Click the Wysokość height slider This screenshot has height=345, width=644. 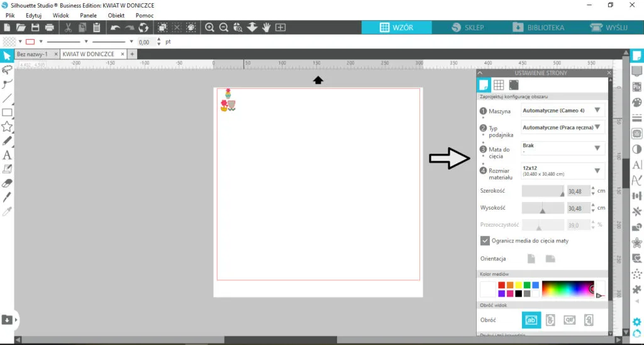coord(543,208)
